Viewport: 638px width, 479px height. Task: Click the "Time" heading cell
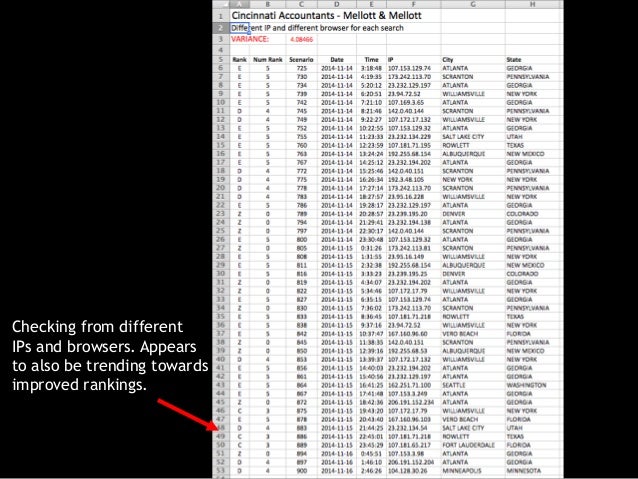tap(371, 59)
